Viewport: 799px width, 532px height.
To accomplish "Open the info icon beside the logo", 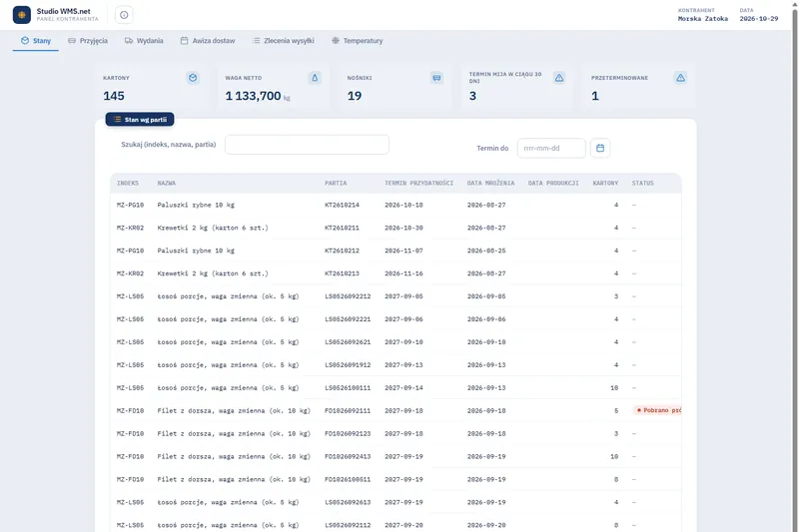I will [x=124, y=15].
